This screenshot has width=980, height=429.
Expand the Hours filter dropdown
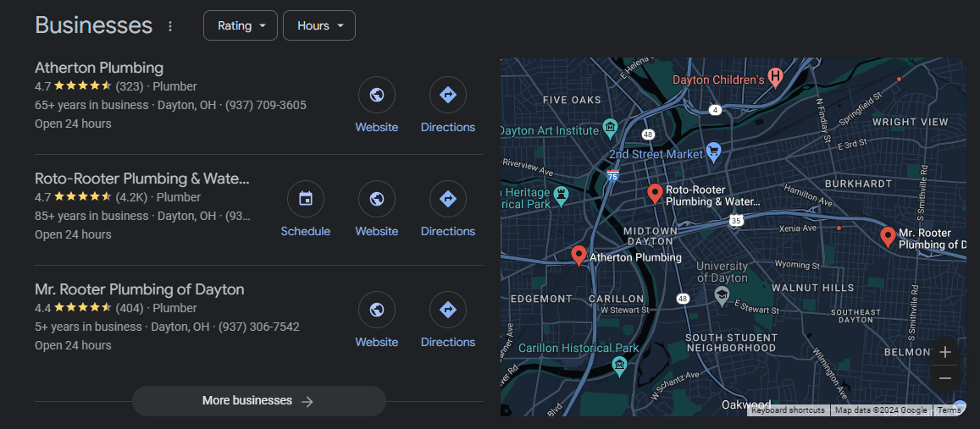(x=319, y=25)
